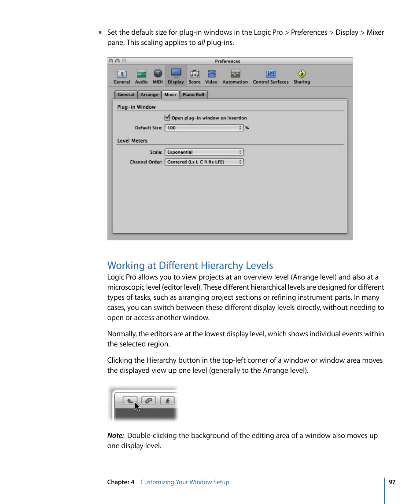
Task: Minimize the Preferences window
Action: tap(118, 61)
